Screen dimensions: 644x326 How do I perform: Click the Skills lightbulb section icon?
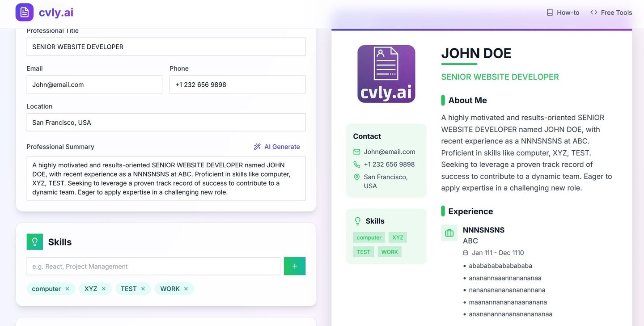(x=35, y=242)
